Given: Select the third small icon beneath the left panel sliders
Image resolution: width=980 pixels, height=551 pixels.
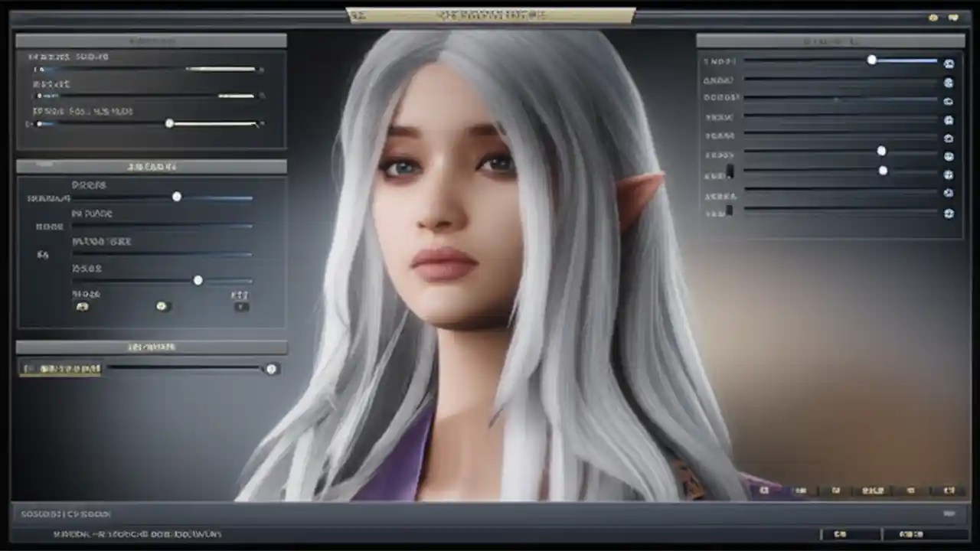Looking at the screenshot, I should tap(241, 305).
